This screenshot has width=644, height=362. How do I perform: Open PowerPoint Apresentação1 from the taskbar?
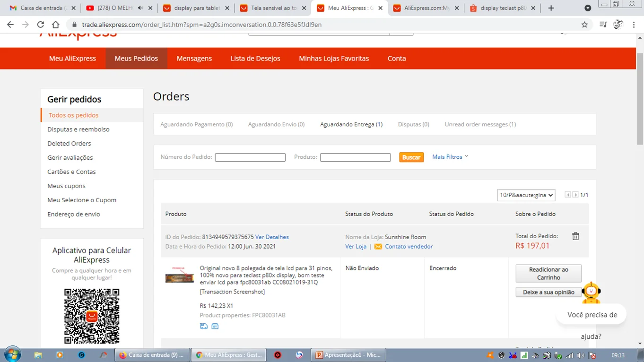click(x=348, y=355)
